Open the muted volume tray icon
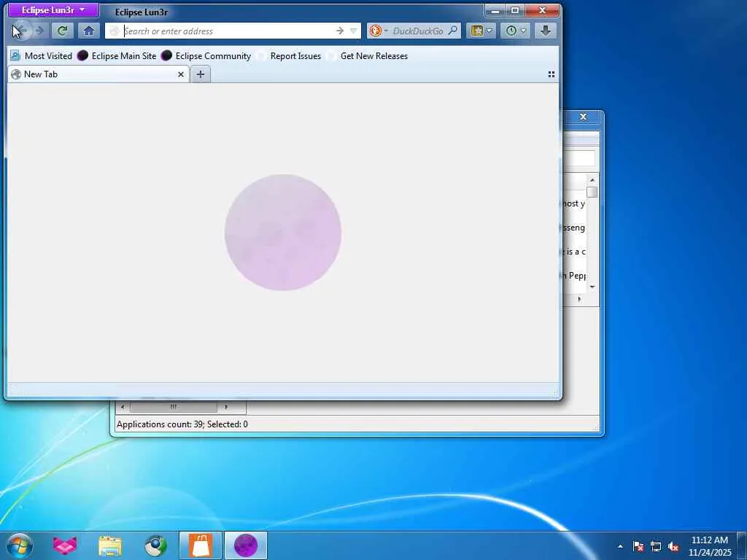This screenshot has height=560, width=747. [x=673, y=546]
